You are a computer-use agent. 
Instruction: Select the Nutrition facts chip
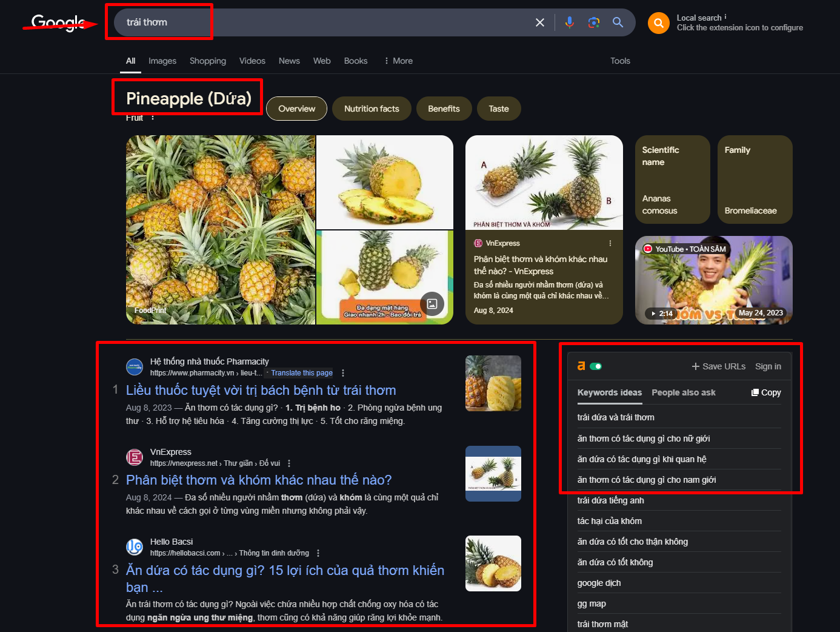pos(372,109)
